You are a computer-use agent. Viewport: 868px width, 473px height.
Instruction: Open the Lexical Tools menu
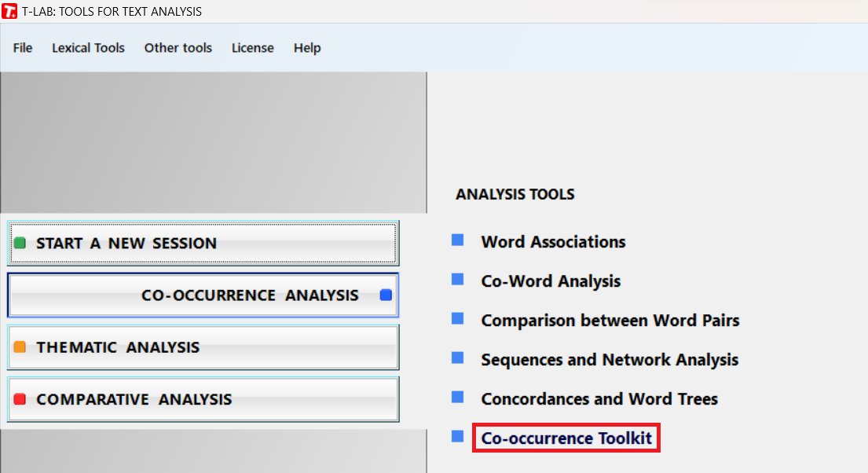tap(88, 48)
